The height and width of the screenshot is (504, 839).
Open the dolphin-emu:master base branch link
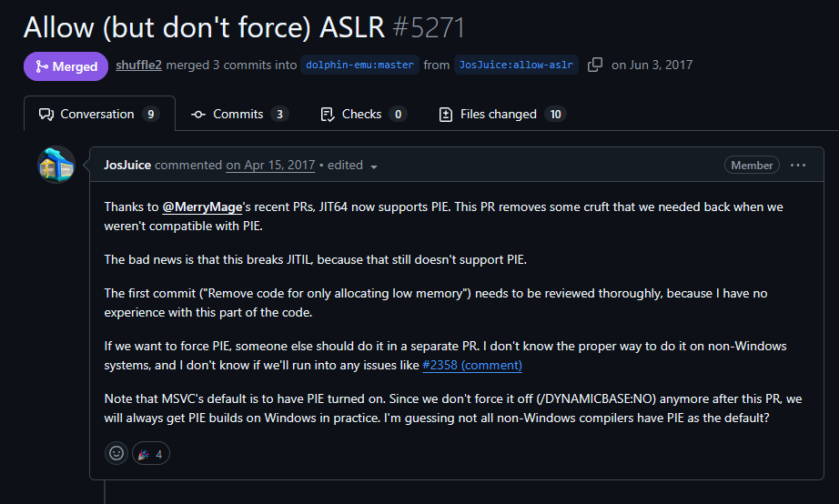pyautogui.click(x=360, y=66)
